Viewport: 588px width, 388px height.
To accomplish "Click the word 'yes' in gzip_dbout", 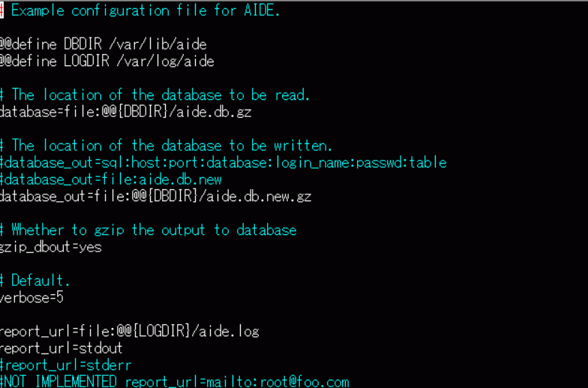I will click(x=90, y=248).
